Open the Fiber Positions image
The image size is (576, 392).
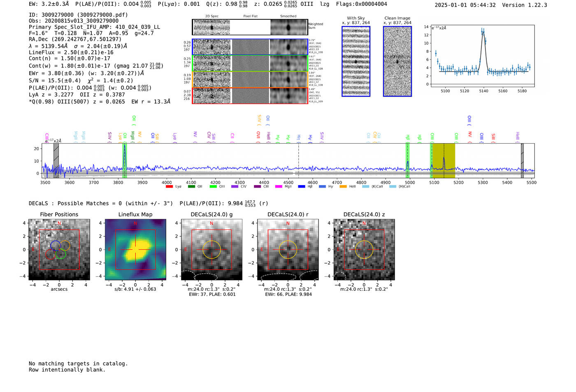59,250
